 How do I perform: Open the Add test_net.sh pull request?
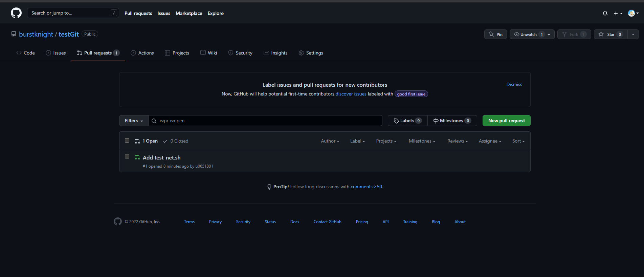click(x=161, y=158)
